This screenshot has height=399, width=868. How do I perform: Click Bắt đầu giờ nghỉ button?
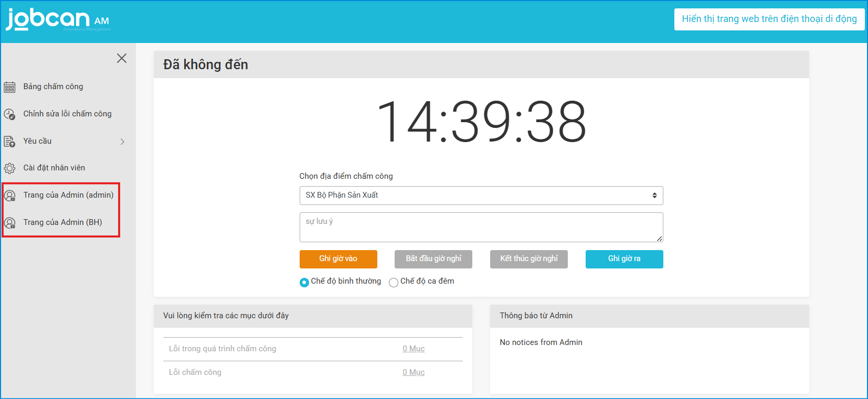point(433,259)
